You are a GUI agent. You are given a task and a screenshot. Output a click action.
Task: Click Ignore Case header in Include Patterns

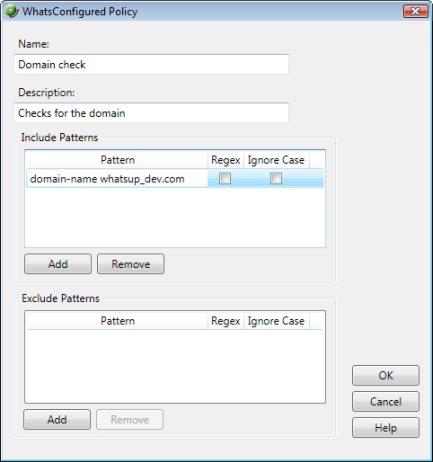[276, 160]
